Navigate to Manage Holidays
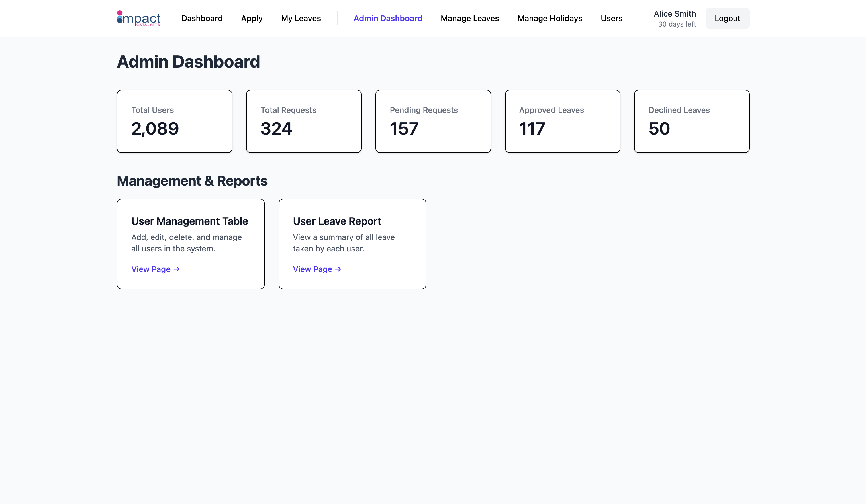 [550, 19]
